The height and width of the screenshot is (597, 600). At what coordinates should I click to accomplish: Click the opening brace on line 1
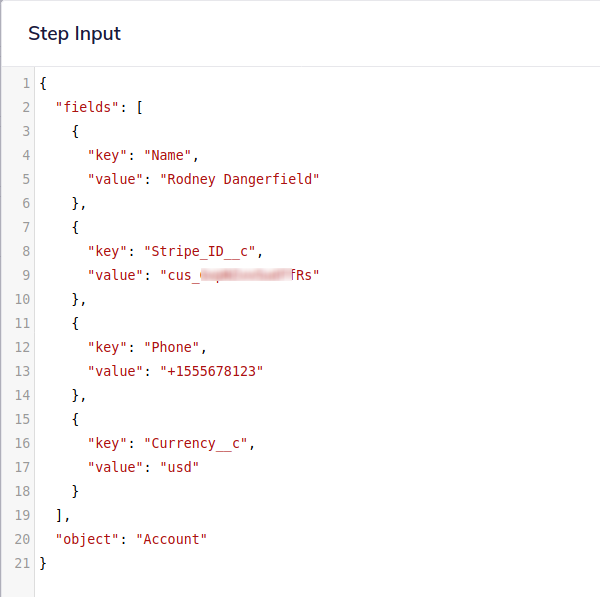pos(43,82)
